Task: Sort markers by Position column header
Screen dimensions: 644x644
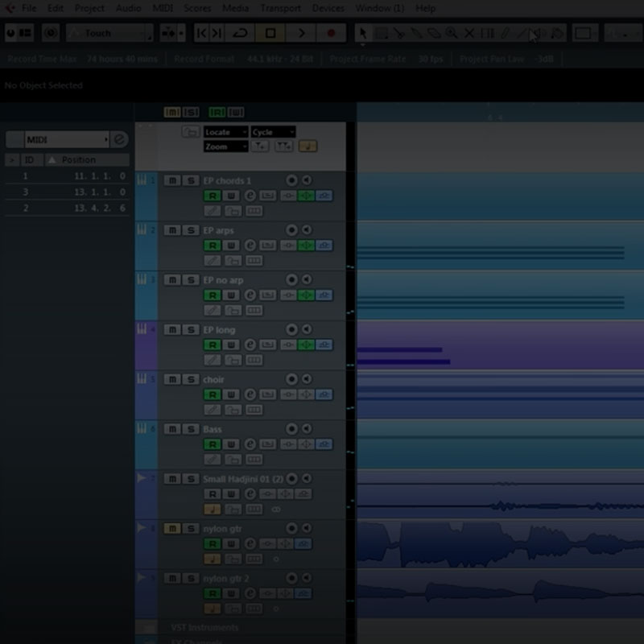Action: 87,159
